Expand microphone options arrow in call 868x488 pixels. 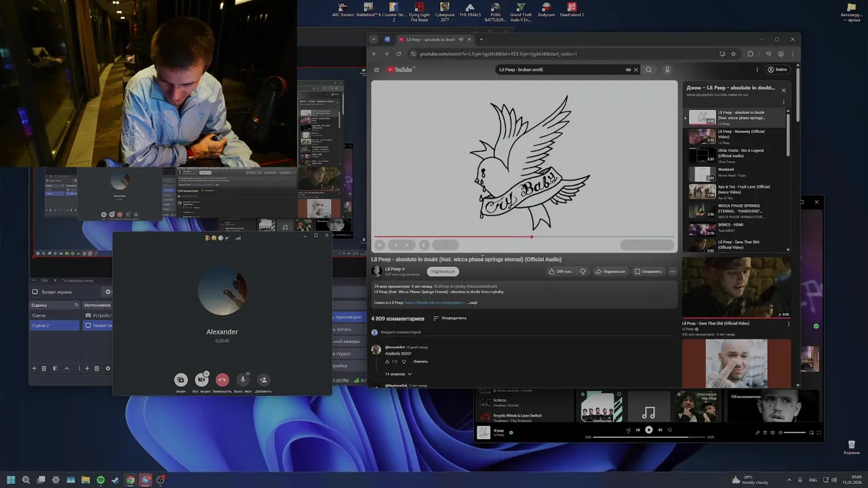[x=248, y=373]
